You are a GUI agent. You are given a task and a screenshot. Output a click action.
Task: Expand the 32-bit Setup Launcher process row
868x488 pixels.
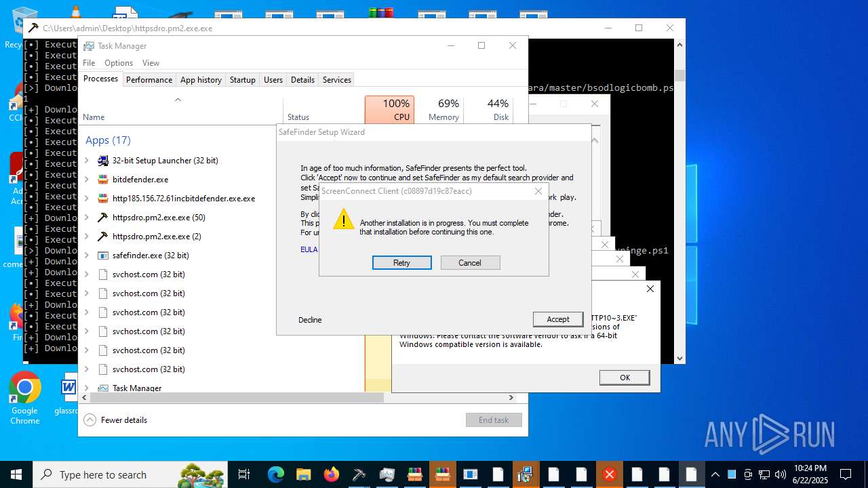pos(86,161)
